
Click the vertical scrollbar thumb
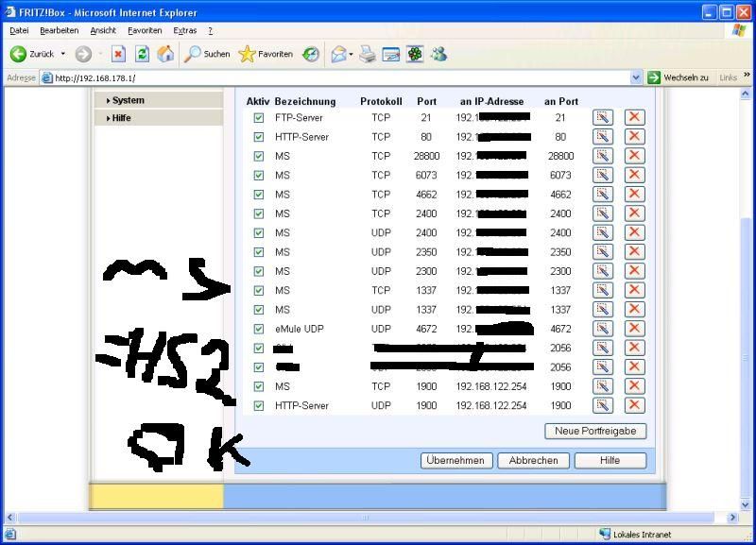click(746, 357)
